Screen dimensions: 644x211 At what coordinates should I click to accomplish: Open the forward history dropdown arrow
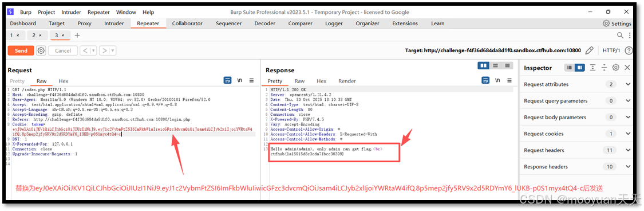[113, 50]
